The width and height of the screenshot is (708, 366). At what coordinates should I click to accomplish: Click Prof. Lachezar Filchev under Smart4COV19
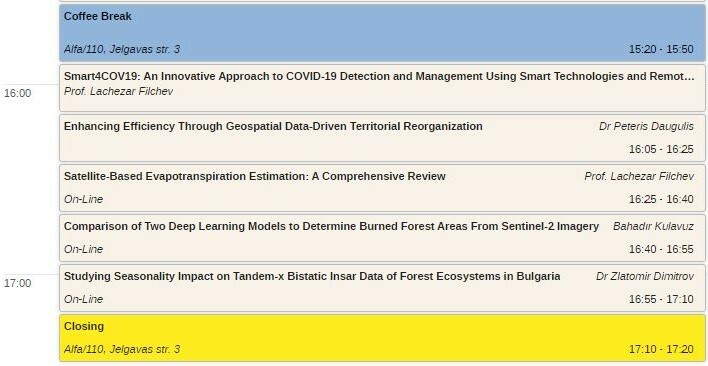pos(118,92)
